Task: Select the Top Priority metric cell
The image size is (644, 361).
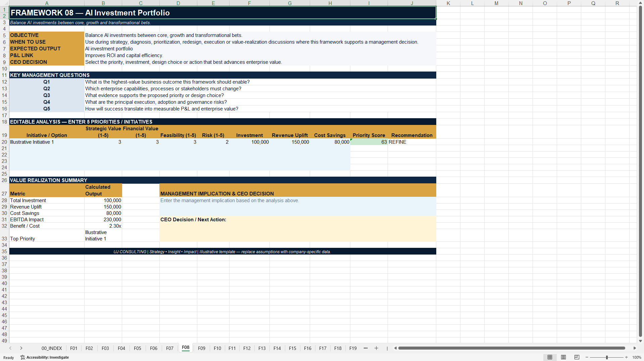Action: tap(47, 235)
